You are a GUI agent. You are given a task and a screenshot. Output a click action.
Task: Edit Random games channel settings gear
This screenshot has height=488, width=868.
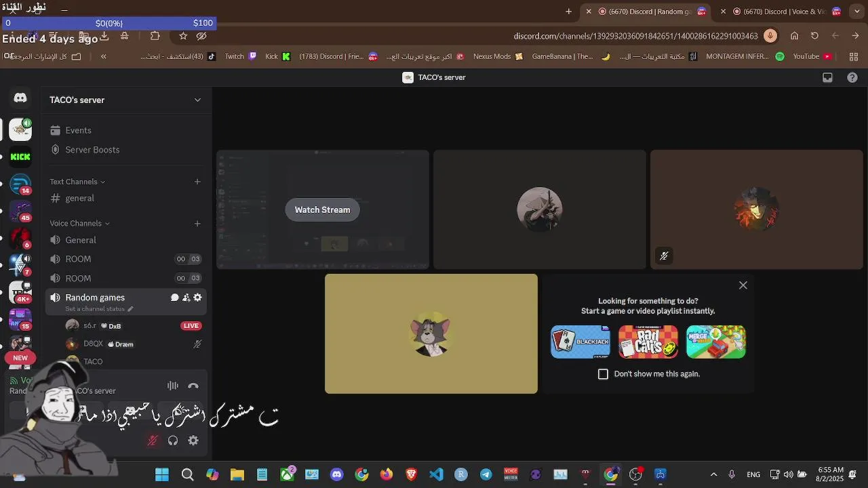[198, 298]
